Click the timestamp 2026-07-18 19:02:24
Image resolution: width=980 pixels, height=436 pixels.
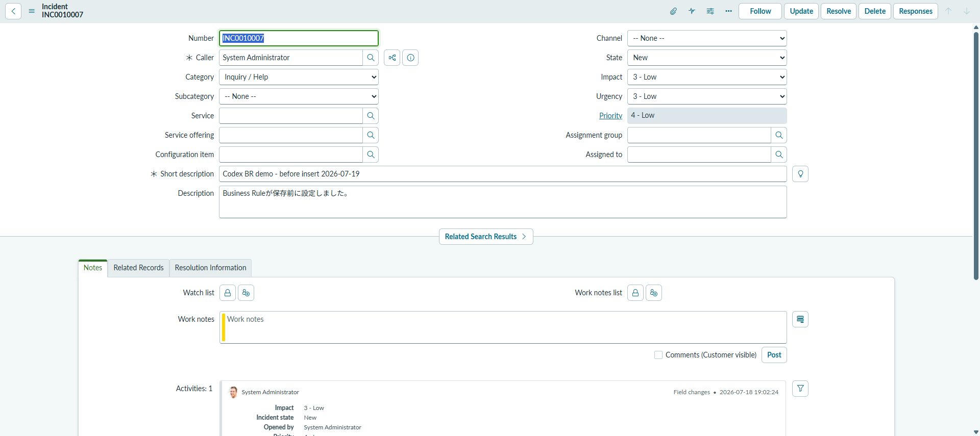click(749, 392)
